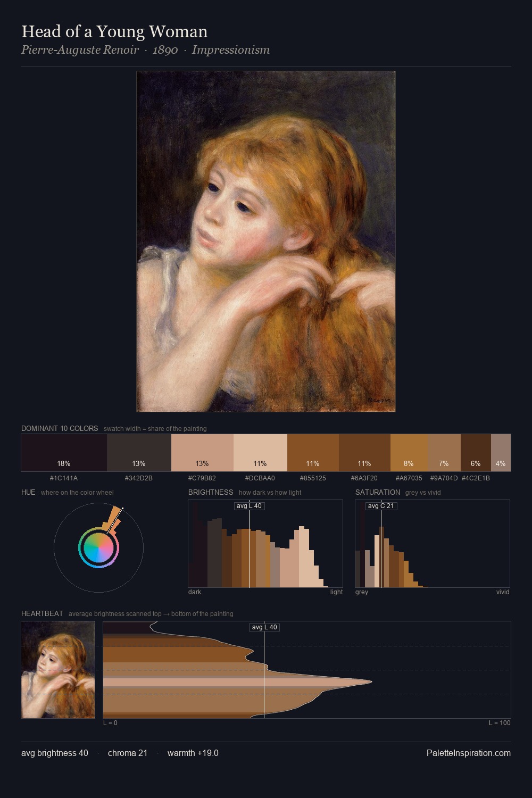This screenshot has height=798, width=532.
Task: Click the 'L = 0' axis label
Action: pyautogui.click(x=110, y=723)
